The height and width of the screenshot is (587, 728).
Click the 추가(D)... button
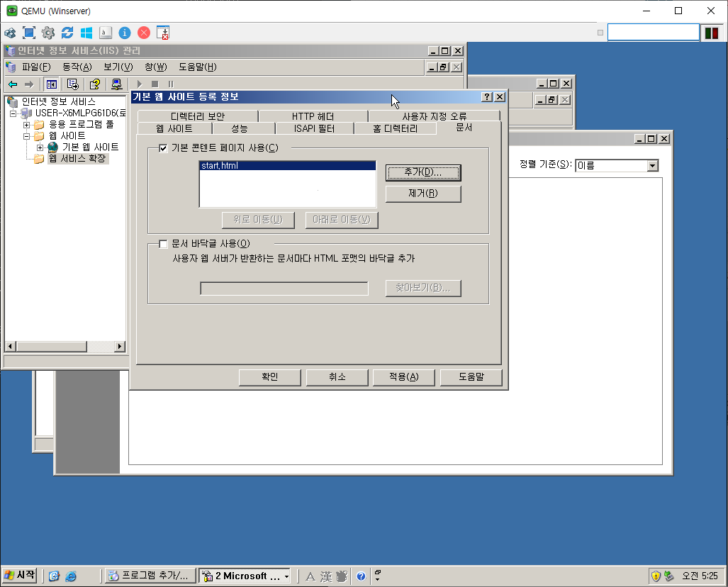pyautogui.click(x=423, y=172)
